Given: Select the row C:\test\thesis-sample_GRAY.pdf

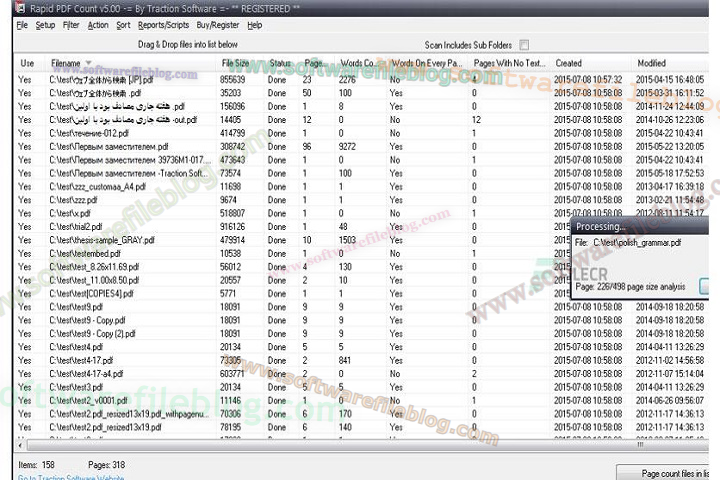Looking at the screenshot, I should pyautogui.click(x=294, y=240).
